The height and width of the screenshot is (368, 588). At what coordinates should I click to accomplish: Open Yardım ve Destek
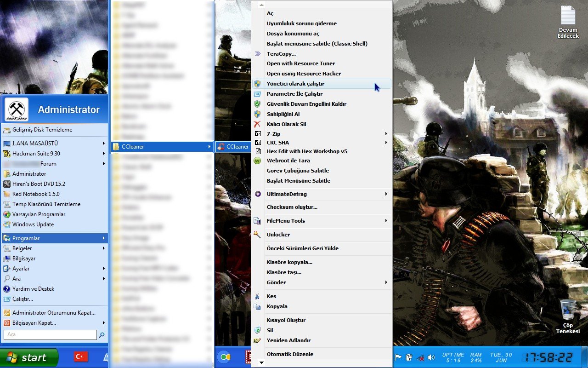point(54,289)
